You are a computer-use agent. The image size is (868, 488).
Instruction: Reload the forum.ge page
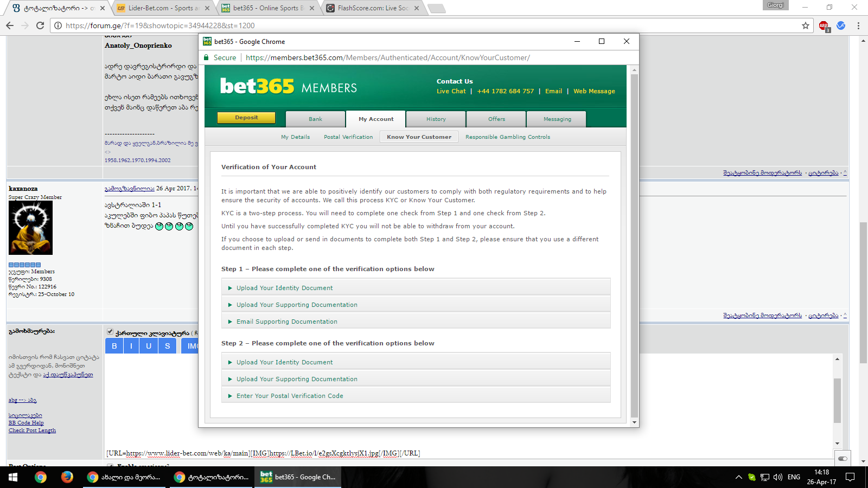[x=40, y=25]
